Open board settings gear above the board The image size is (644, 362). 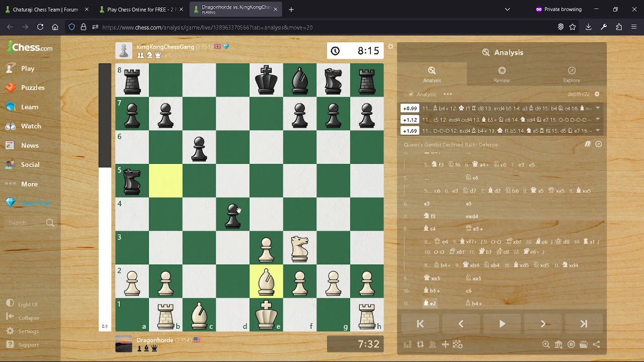coord(390,47)
